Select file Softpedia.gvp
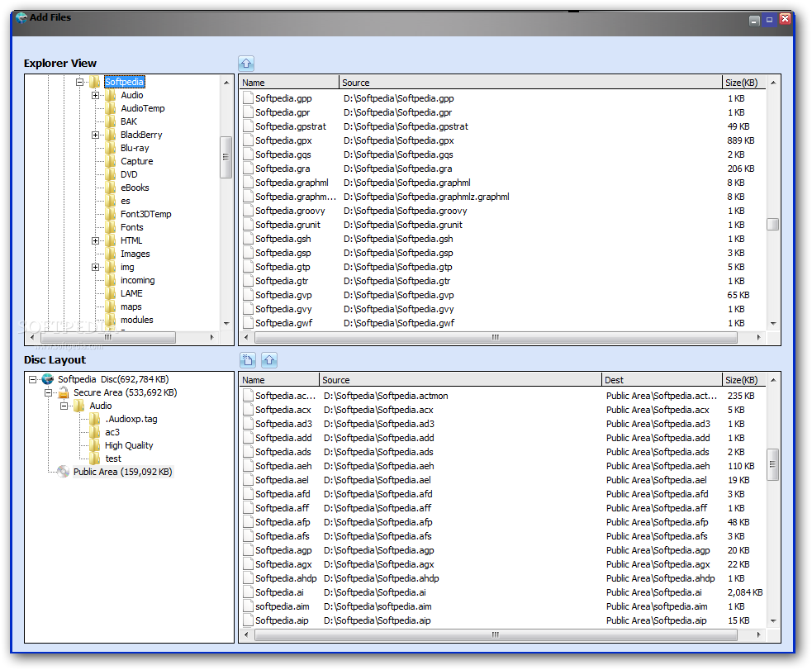Screen dimensions: 812x670 click(x=283, y=295)
